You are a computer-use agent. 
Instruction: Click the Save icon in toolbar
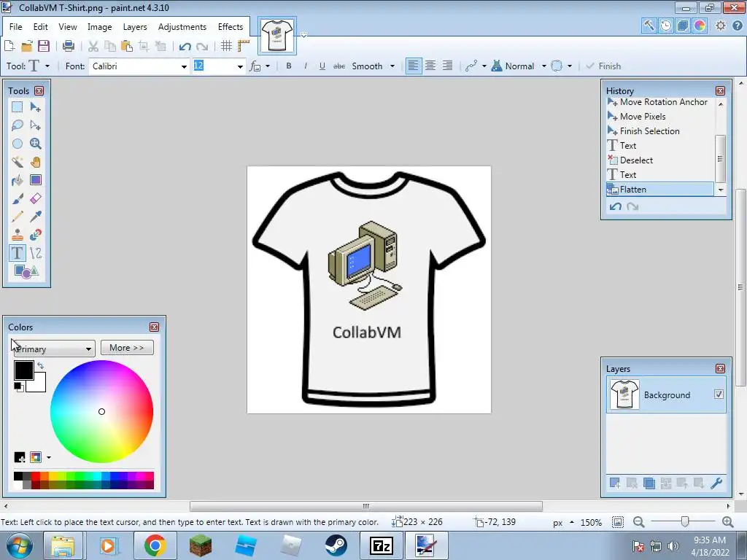(44, 46)
